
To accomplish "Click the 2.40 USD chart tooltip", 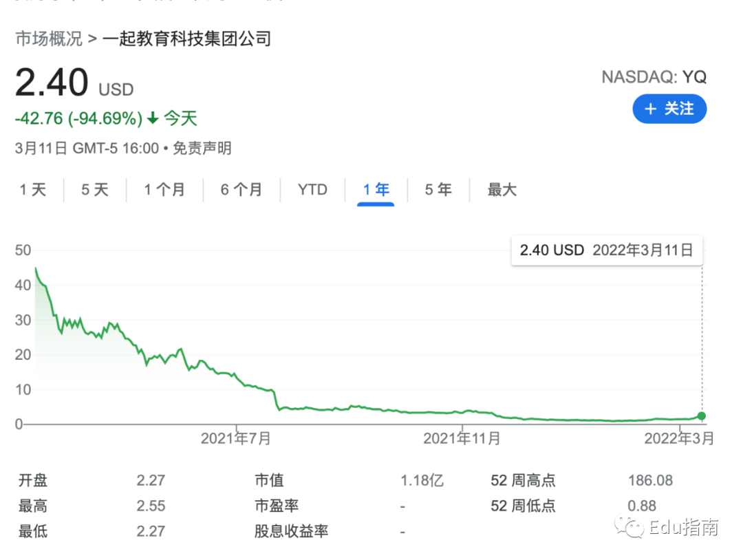I will 607,250.
